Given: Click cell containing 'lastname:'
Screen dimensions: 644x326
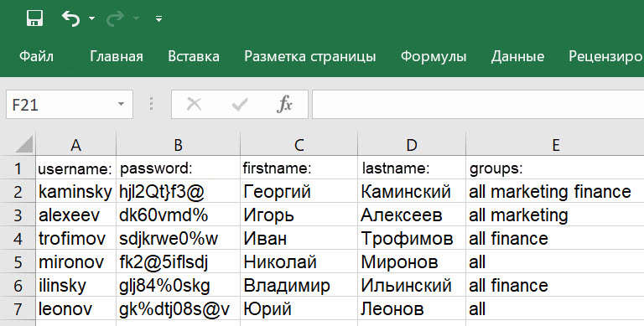Looking at the screenshot, I should [412, 168].
